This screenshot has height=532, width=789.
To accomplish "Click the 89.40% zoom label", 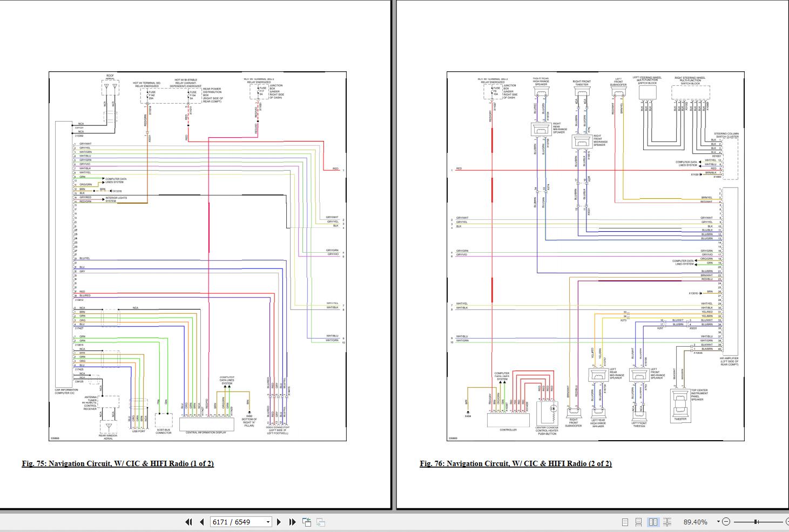I will pyautogui.click(x=696, y=522).
